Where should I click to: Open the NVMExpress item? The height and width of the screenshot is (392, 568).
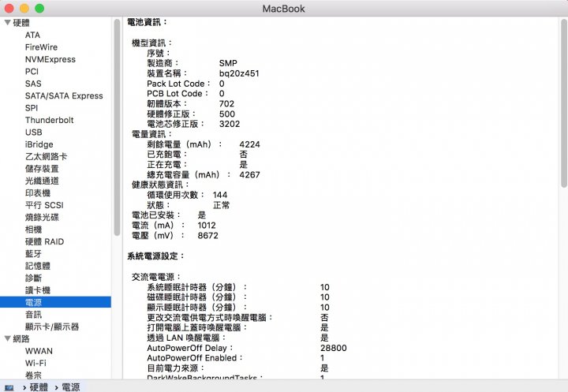(50, 59)
